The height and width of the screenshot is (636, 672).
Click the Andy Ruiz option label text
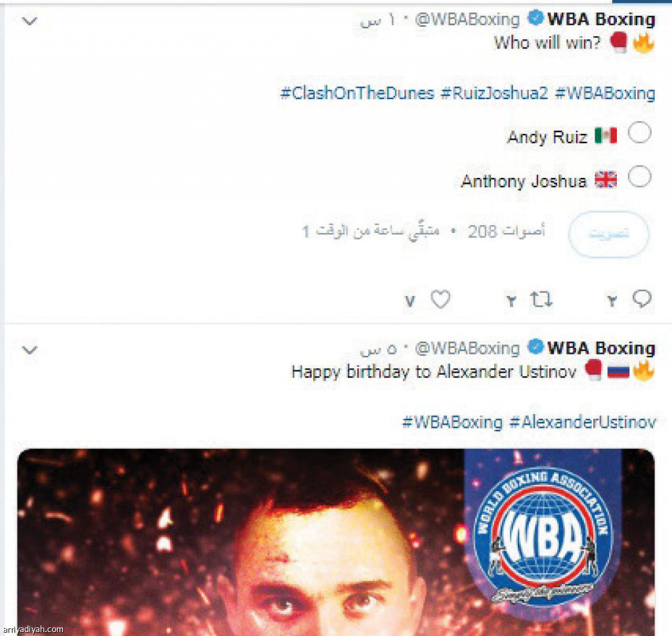(547, 137)
